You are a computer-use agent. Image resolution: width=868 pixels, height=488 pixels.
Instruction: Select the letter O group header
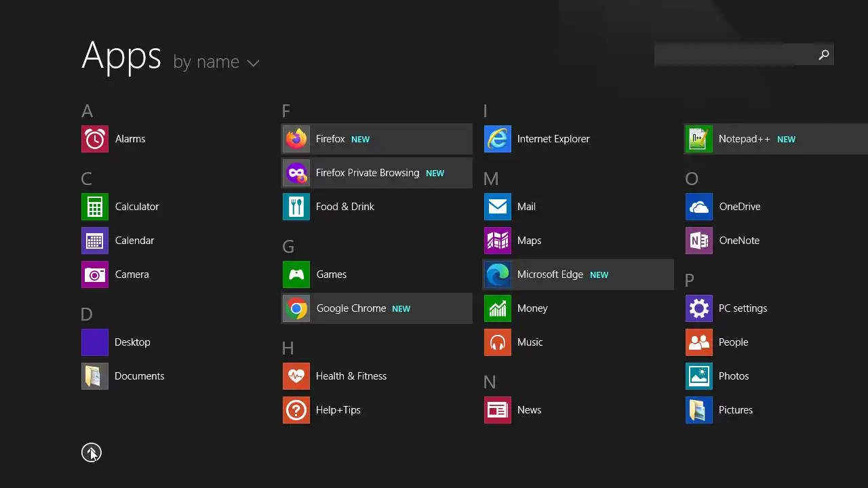(692, 179)
